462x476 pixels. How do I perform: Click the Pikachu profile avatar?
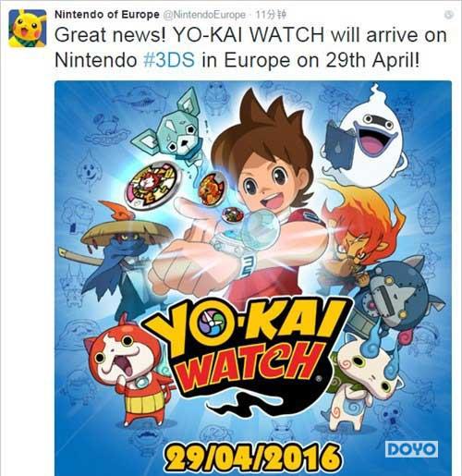tap(28, 28)
